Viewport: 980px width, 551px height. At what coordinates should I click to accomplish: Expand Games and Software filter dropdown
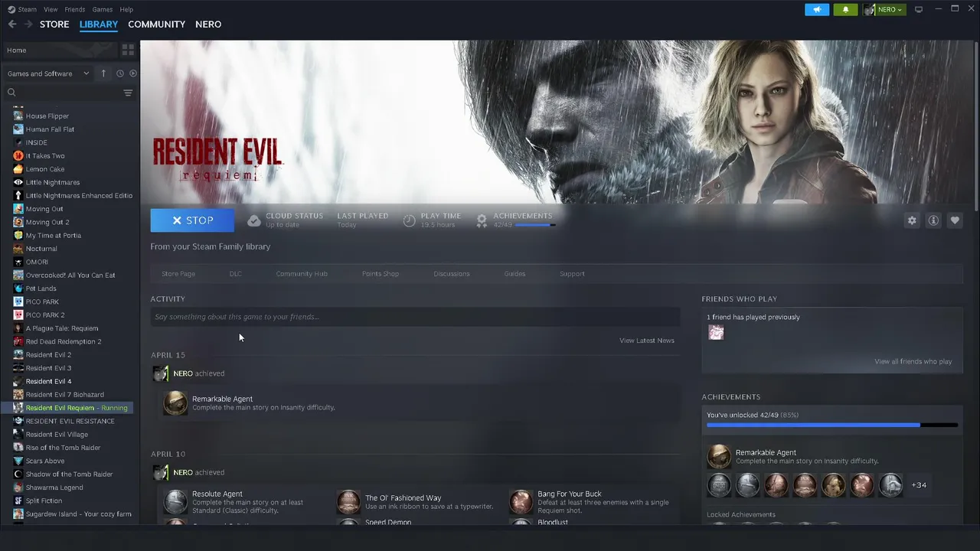tap(47, 73)
